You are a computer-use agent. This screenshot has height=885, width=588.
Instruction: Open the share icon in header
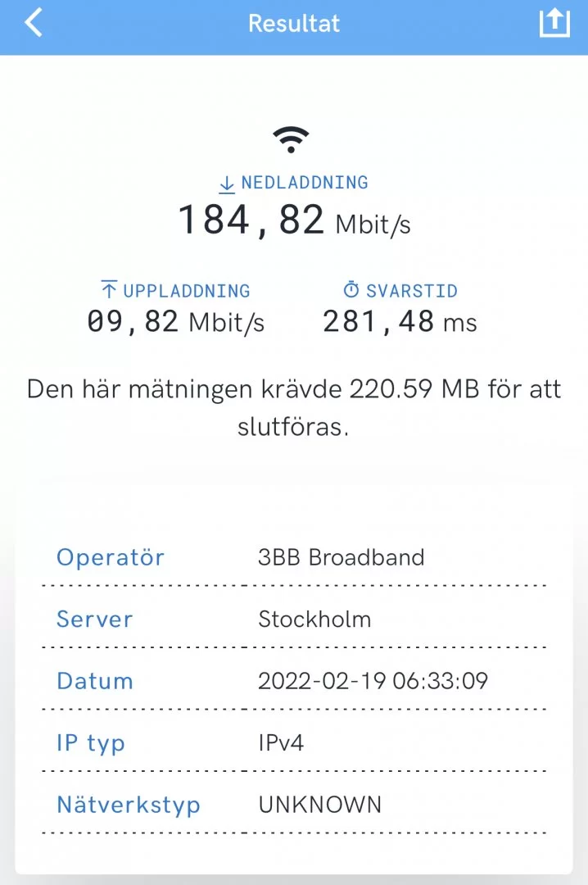click(x=554, y=23)
